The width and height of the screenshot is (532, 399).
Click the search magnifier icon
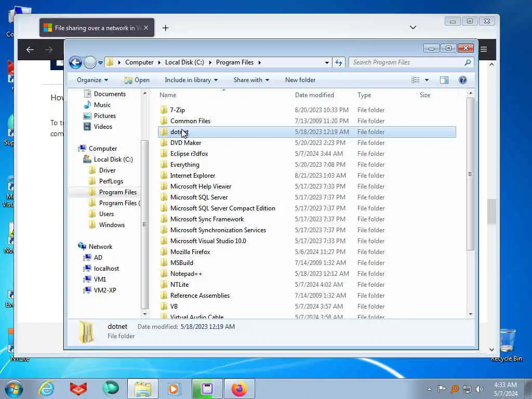(468, 62)
